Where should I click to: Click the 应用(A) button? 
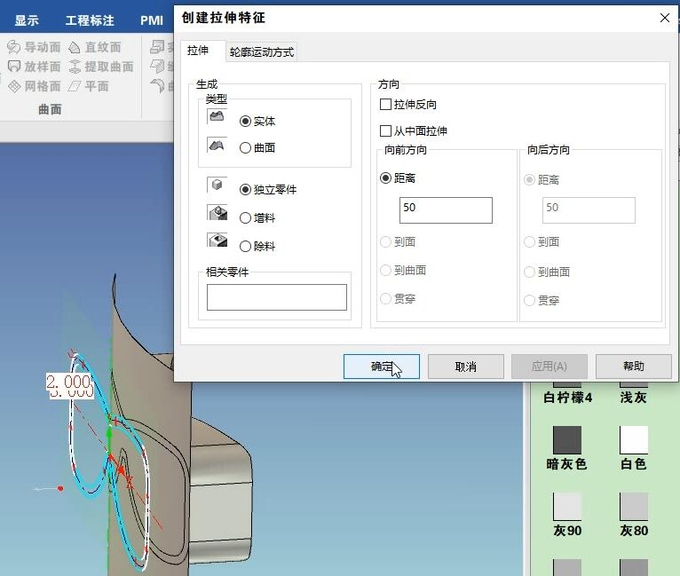[x=549, y=367]
